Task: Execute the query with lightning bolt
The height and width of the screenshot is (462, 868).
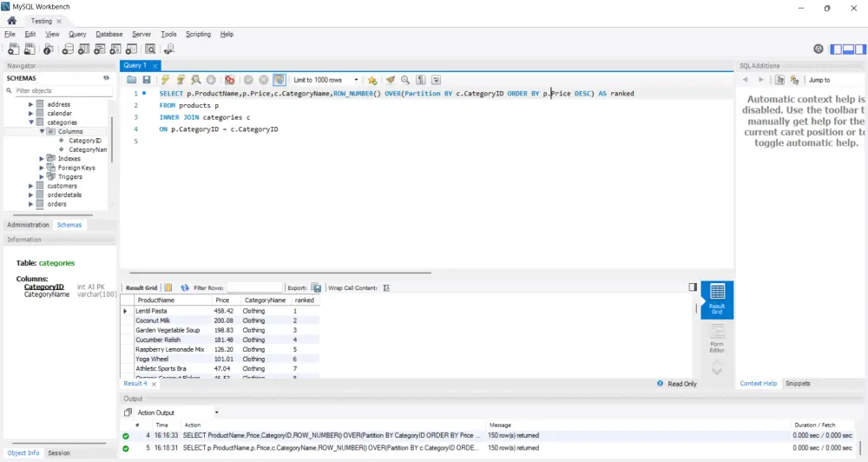Action: [165, 80]
